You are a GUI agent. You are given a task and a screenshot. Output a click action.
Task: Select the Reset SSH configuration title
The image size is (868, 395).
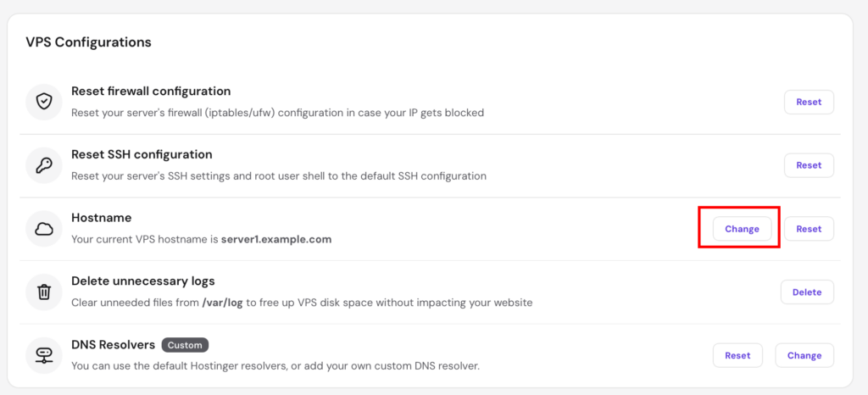(x=142, y=154)
